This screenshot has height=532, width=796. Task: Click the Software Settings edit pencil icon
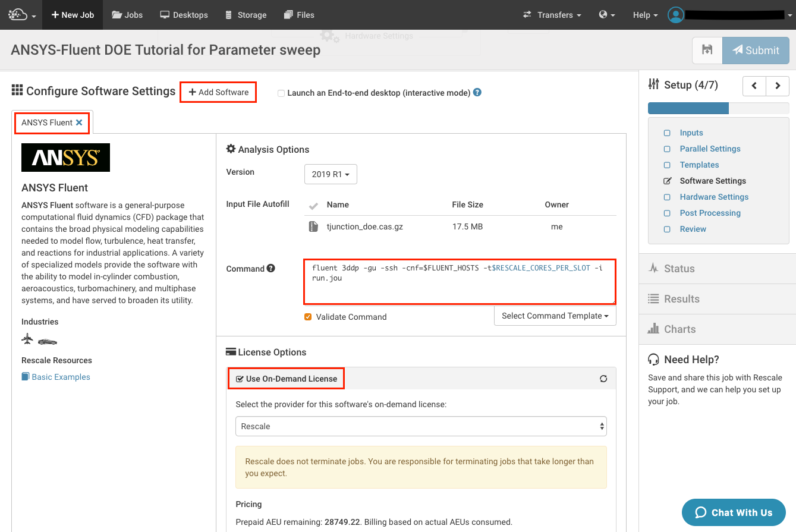pos(667,181)
